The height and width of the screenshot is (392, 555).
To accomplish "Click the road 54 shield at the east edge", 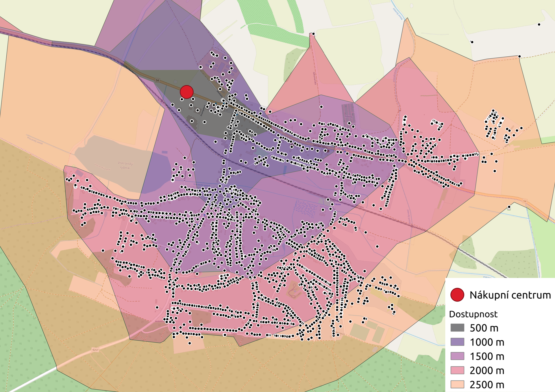I will [x=525, y=201].
